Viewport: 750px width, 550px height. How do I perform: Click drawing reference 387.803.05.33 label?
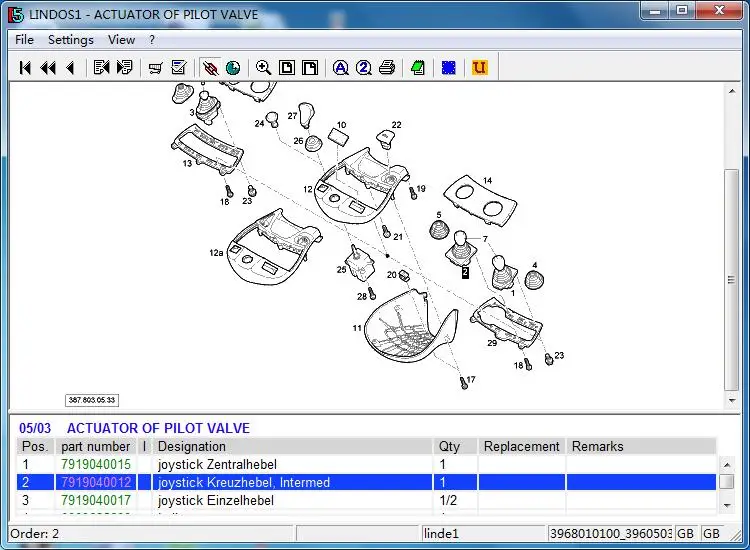pyautogui.click(x=92, y=400)
